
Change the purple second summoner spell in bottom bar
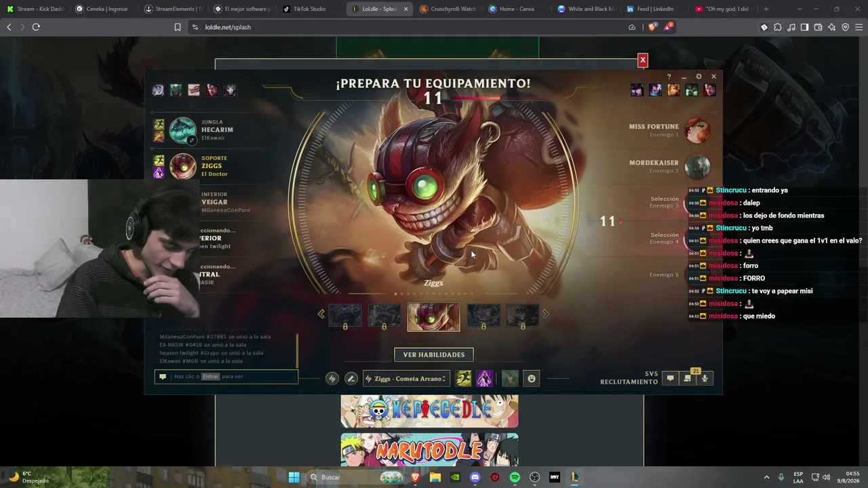coord(484,378)
